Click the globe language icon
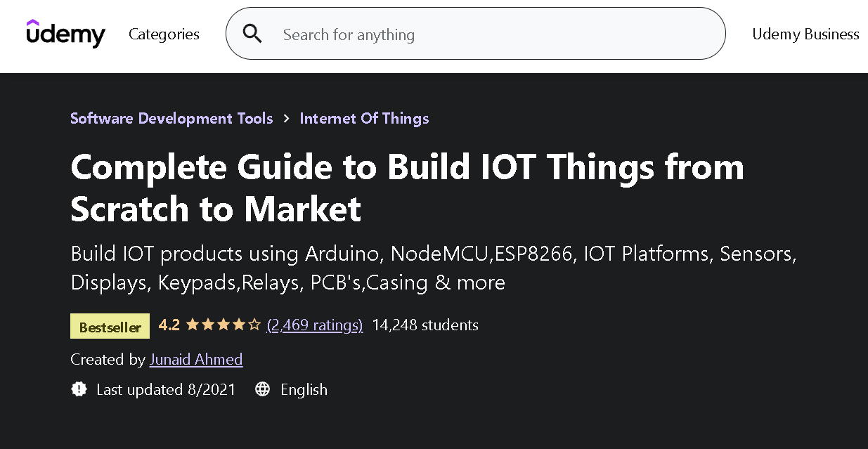This screenshot has height=449, width=868. pos(262,389)
